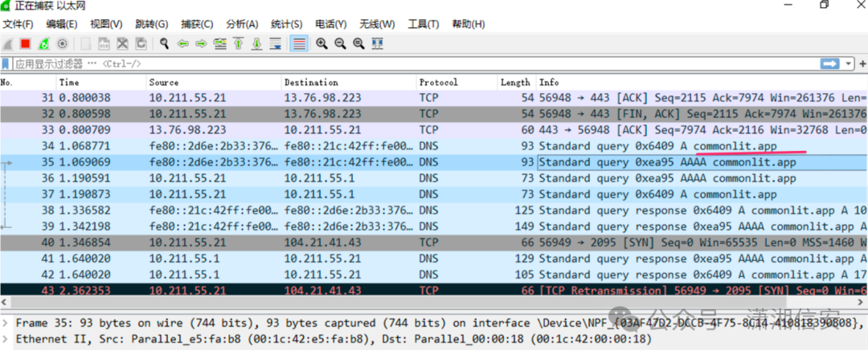Screen dimensions: 868x354
Task: Click horizontal scrollbar left arrow
Action: click(5, 303)
